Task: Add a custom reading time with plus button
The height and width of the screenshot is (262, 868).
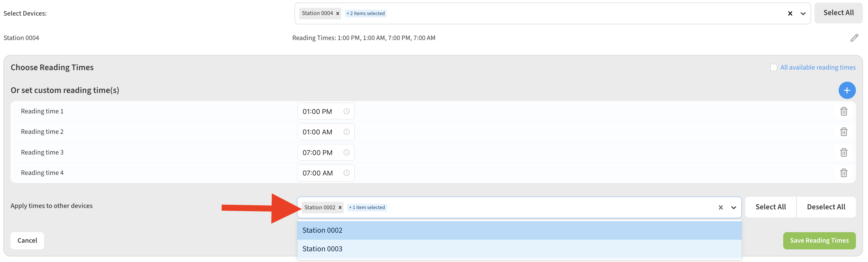Action: (846, 90)
